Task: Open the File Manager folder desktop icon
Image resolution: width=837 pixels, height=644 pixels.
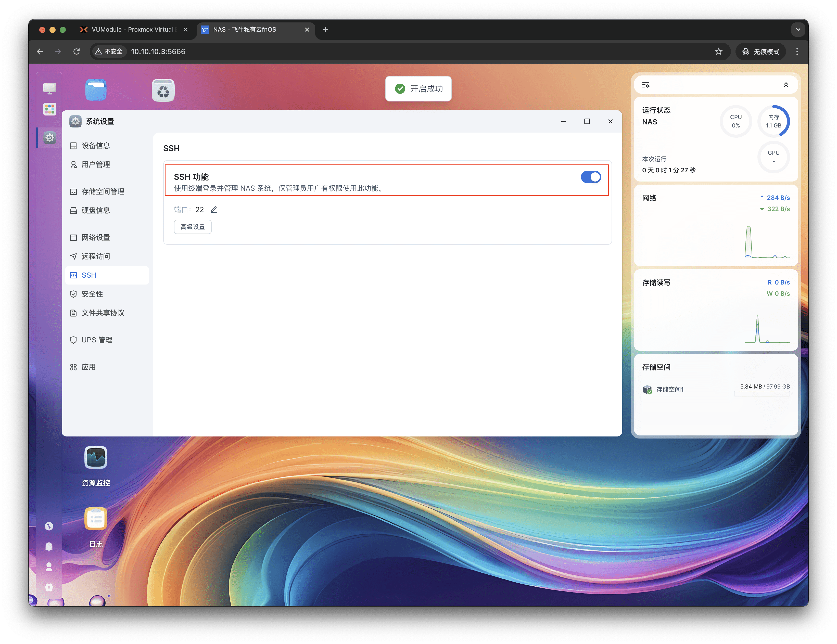Action: click(x=96, y=91)
